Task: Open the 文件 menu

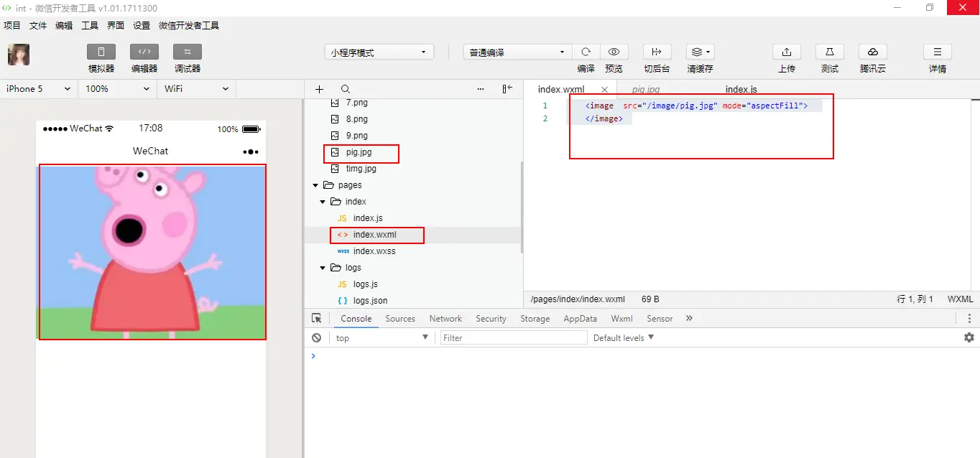Action: [38, 25]
